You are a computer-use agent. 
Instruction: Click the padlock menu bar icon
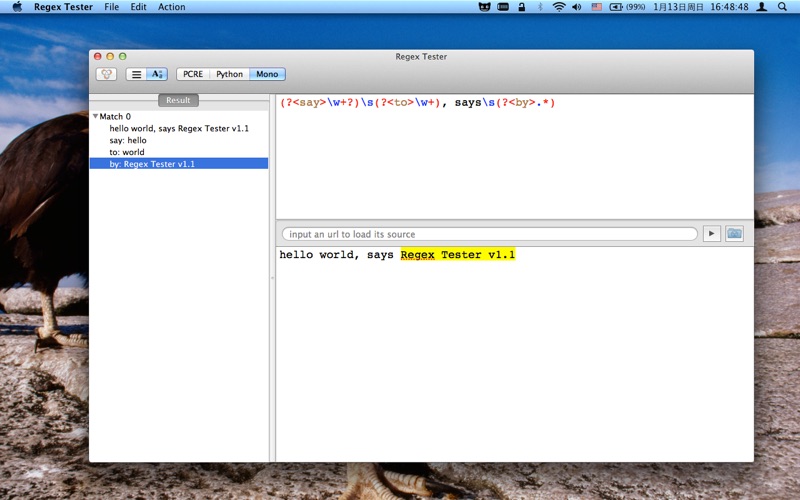pos(521,7)
